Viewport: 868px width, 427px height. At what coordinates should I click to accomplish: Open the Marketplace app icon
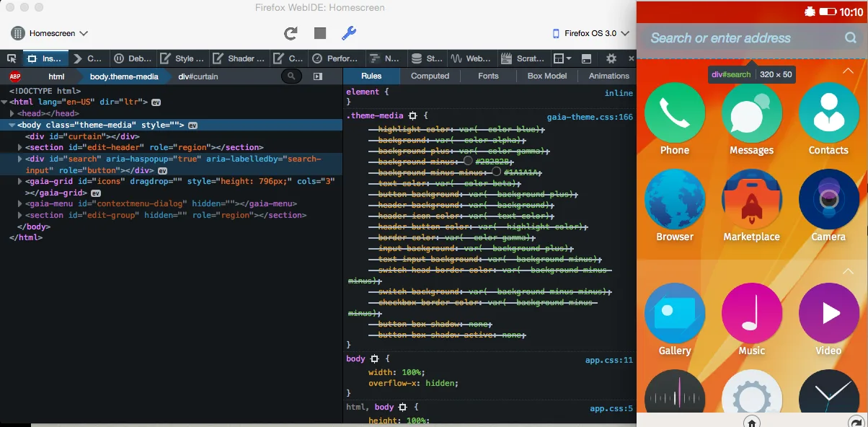(751, 199)
